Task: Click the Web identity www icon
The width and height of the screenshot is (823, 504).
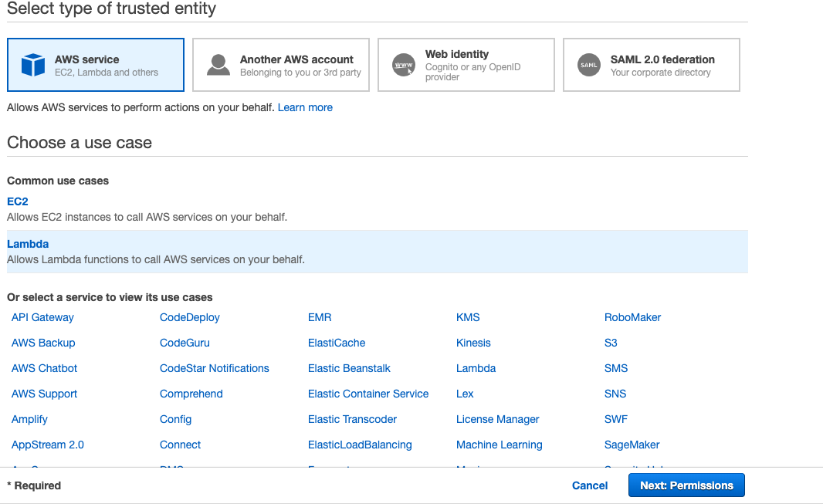Action: click(404, 65)
